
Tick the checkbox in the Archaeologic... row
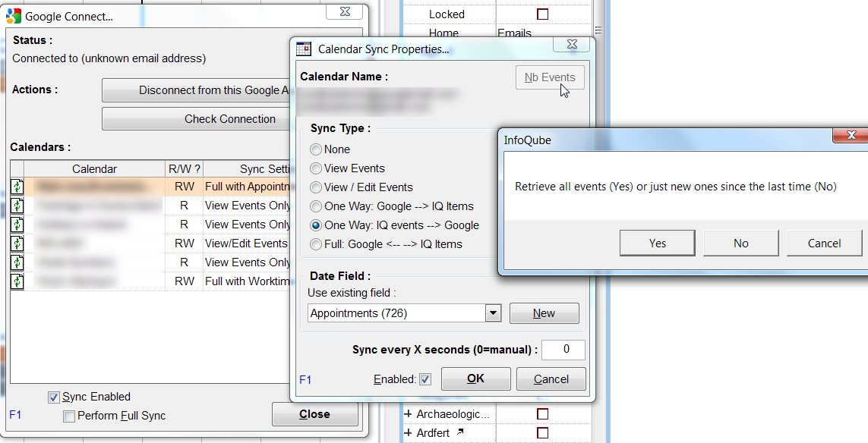pyautogui.click(x=542, y=413)
